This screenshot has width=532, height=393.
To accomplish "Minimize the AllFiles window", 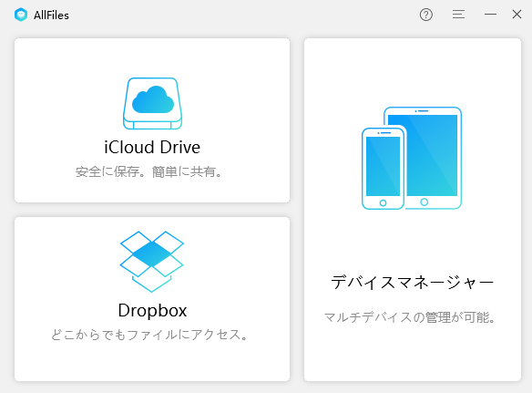I will pos(490,15).
